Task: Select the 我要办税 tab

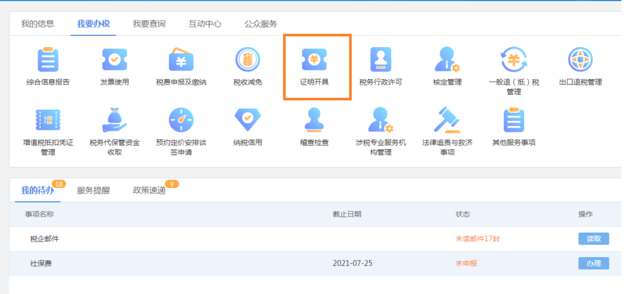Action: pos(93,24)
